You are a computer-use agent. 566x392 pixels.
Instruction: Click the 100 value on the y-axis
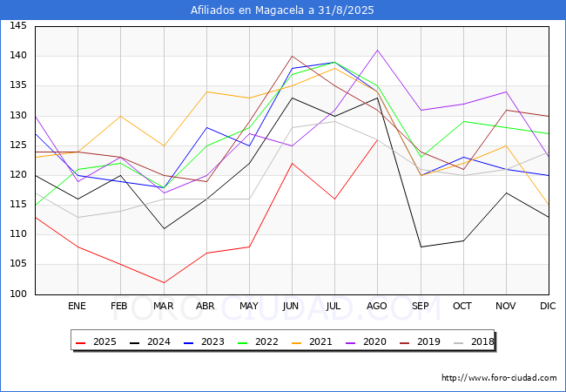click(18, 294)
